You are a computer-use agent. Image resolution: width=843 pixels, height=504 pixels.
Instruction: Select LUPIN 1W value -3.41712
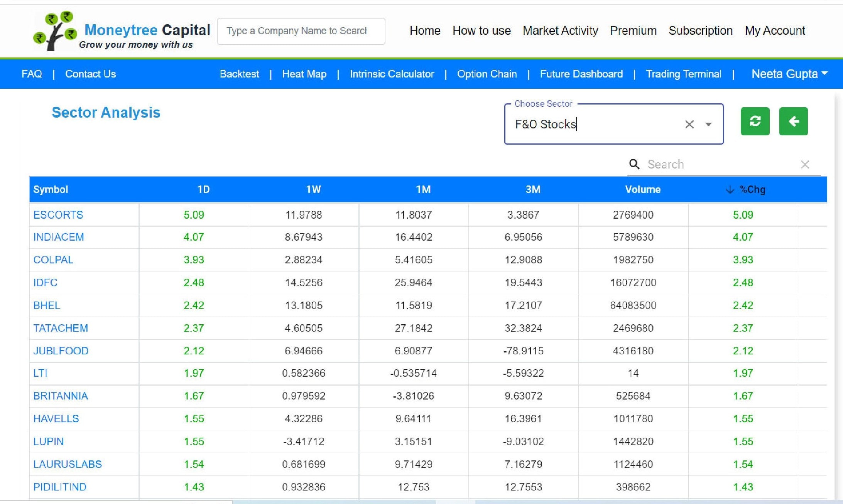(304, 441)
